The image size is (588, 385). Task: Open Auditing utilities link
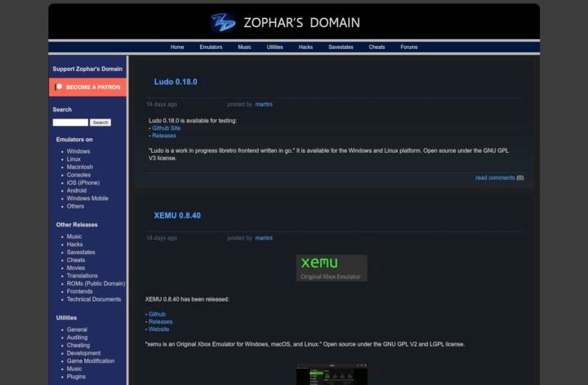click(77, 338)
